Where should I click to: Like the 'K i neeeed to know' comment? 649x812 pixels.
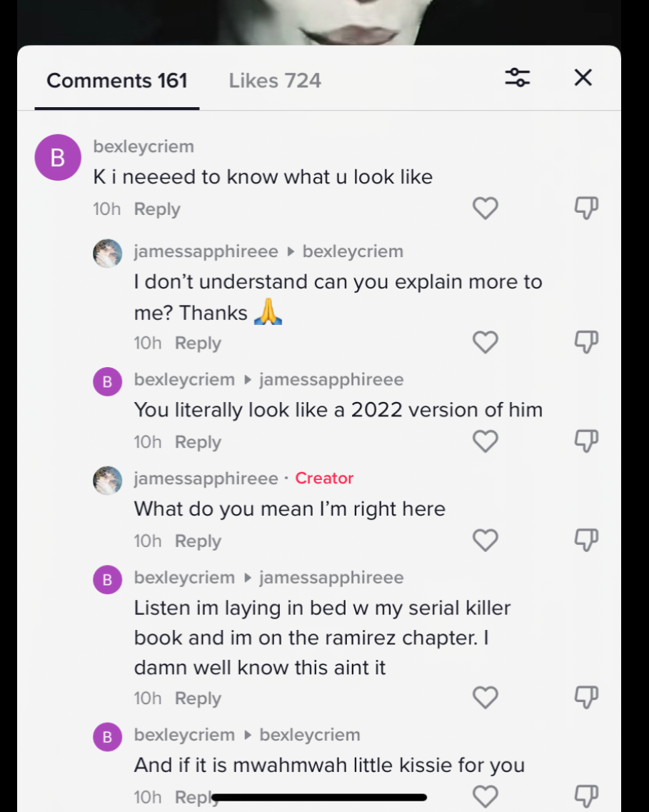click(x=485, y=209)
